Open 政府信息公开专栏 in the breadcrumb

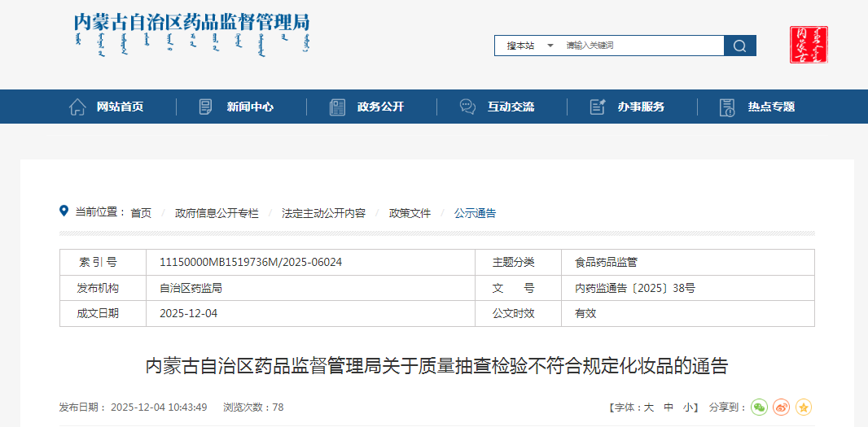coord(217,213)
